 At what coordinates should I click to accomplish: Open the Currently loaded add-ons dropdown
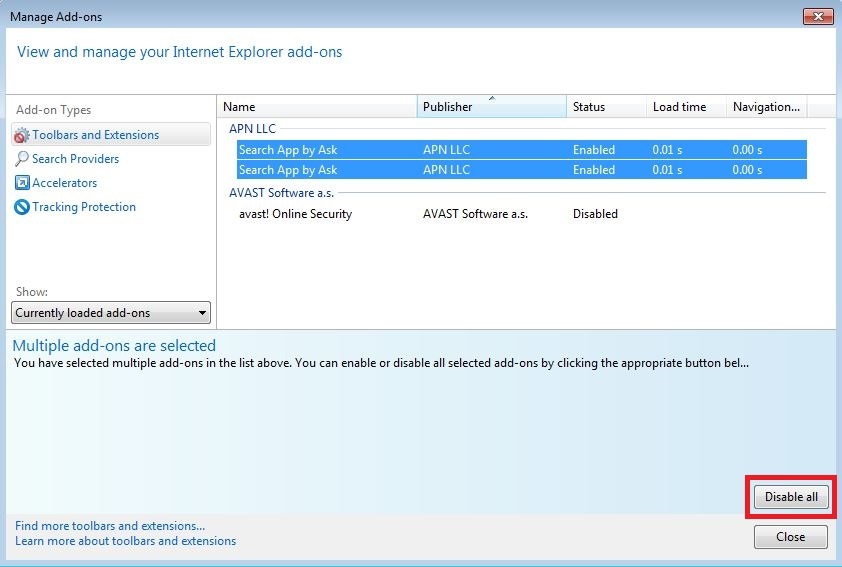pos(111,312)
